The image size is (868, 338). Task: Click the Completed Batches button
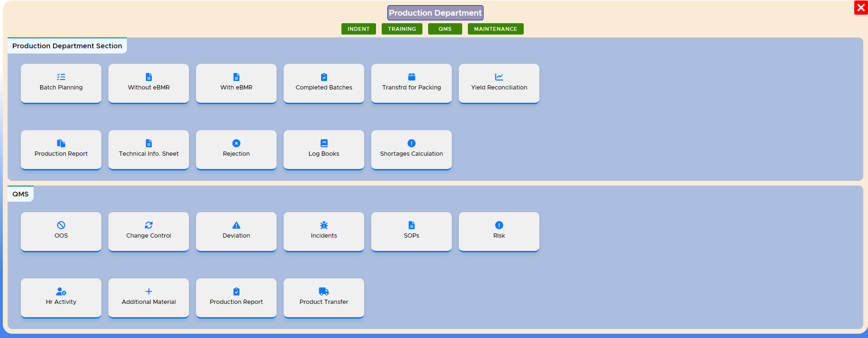(324, 83)
